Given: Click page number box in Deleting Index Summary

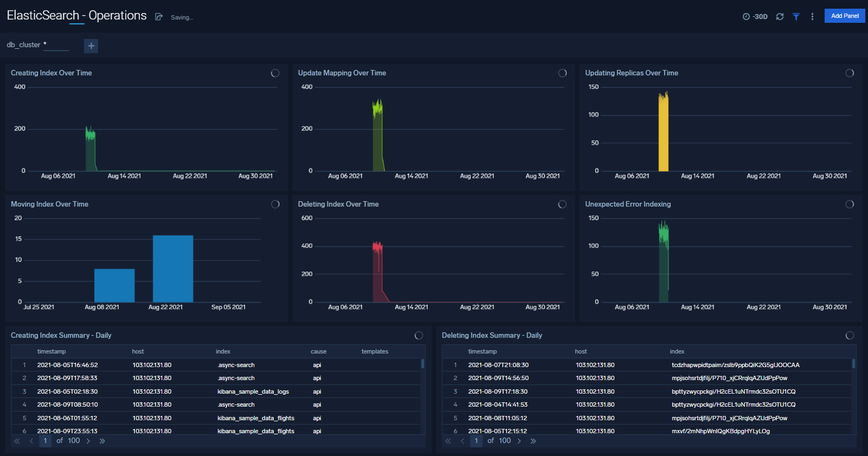Looking at the screenshot, I should (x=477, y=441).
